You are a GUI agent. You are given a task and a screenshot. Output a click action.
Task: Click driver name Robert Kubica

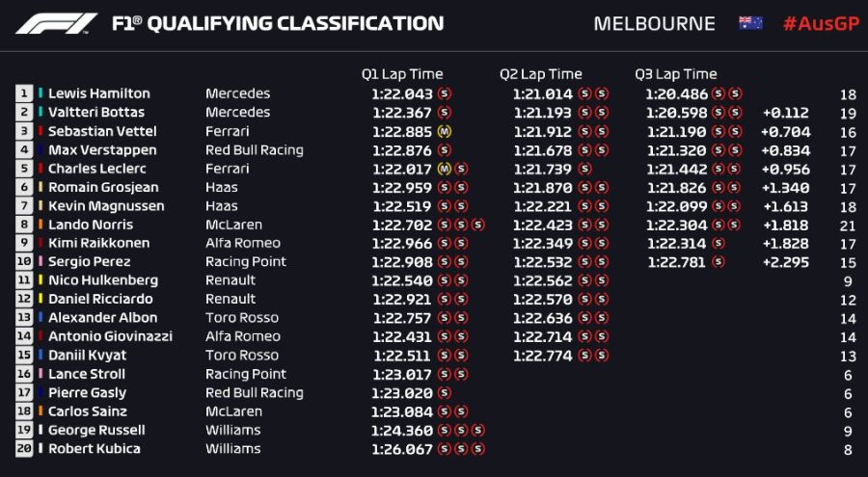pyautogui.click(x=95, y=449)
